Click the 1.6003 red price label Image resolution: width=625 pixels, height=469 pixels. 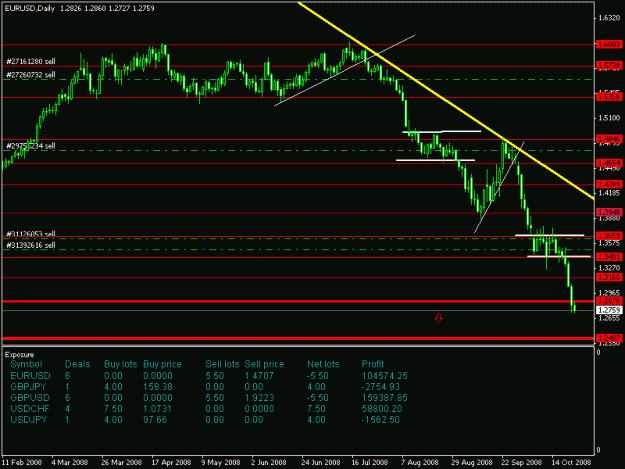609,44
